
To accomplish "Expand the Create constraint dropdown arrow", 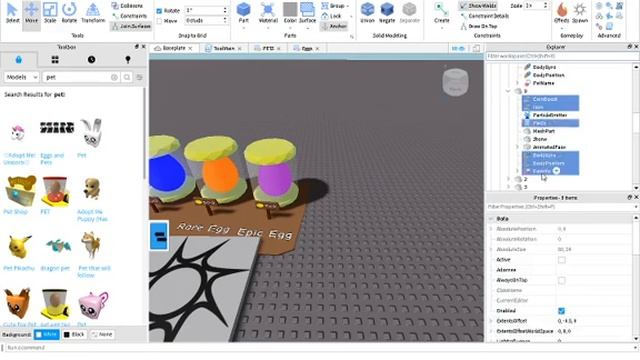I will (442, 28).
